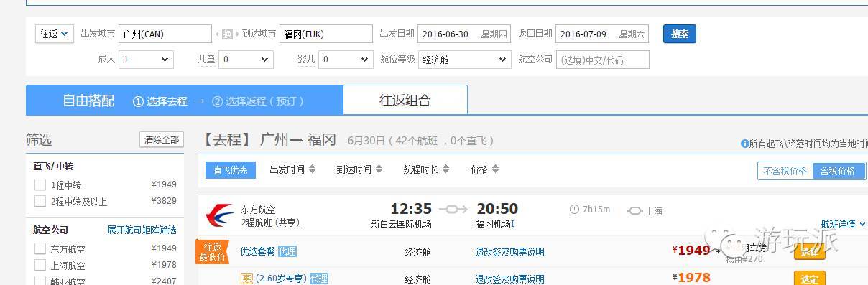Image resolution: width=868 pixels, height=285 pixels.
Task: Check the 韩亚航空 airline checkbox
Action: pyautogui.click(x=40, y=281)
